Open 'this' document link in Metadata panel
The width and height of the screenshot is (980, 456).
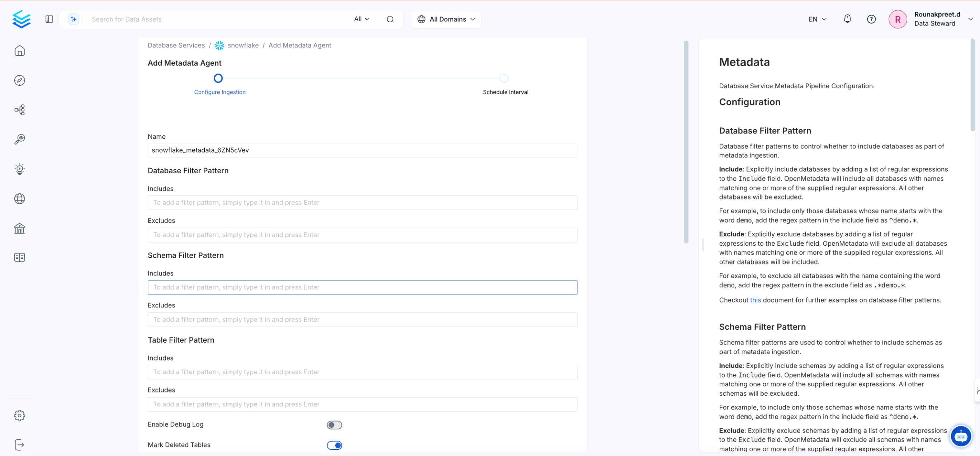tap(756, 300)
